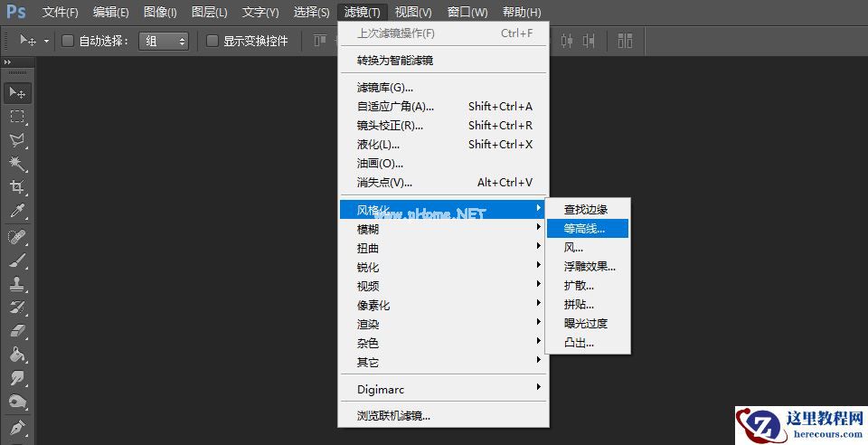Select the Sponge tool
868x445 pixels.
tap(17, 402)
